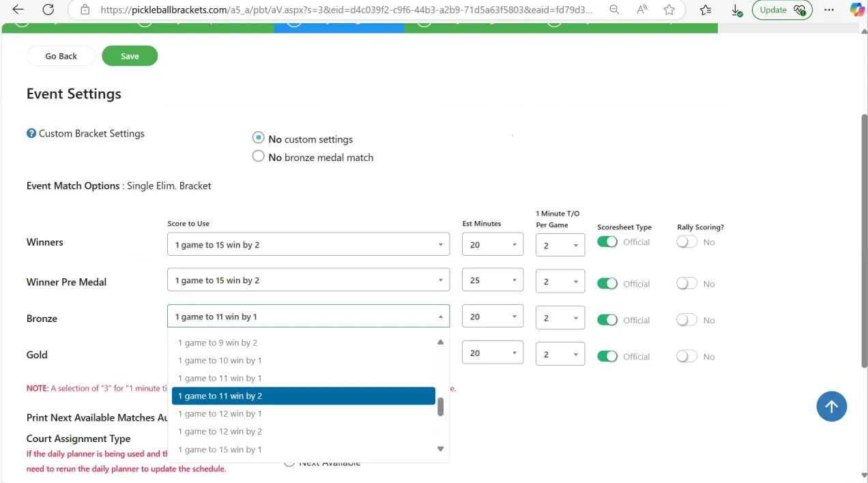The height and width of the screenshot is (483, 868).
Task: Select the No custom settings option
Action: pos(258,138)
